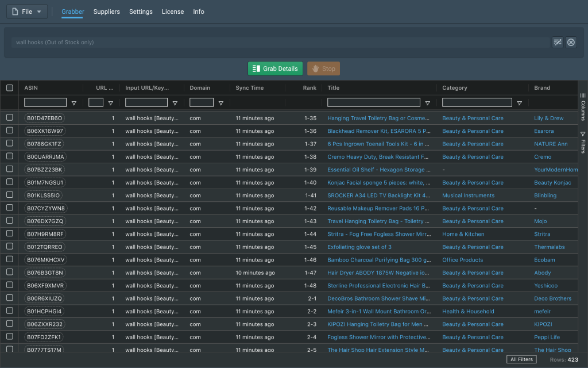Open the File dropdown menu
Image resolution: width=588 pixels, height=368 pixels.
27,11
